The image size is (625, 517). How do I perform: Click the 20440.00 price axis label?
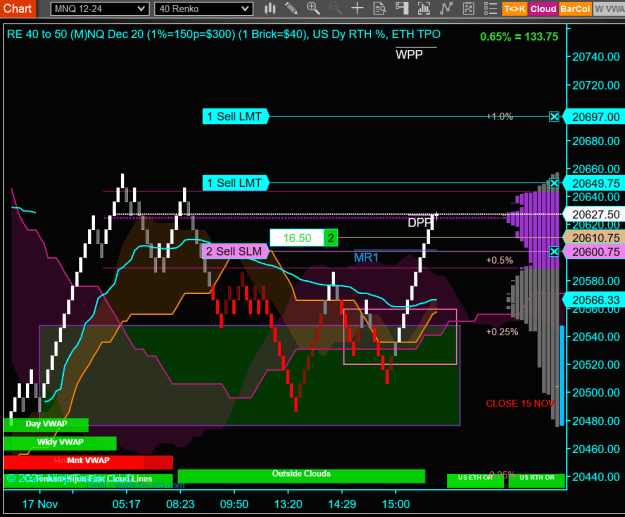pos(596,477)
